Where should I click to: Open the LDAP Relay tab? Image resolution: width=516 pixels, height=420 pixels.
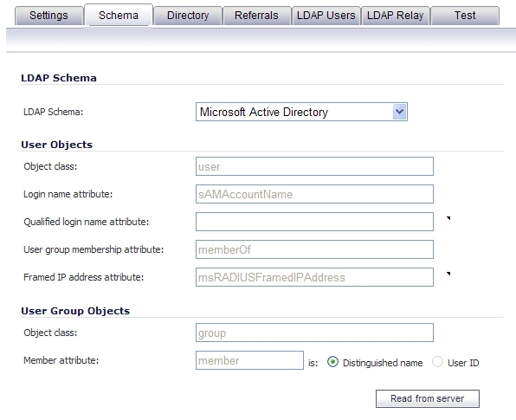(x=396, y=16)
